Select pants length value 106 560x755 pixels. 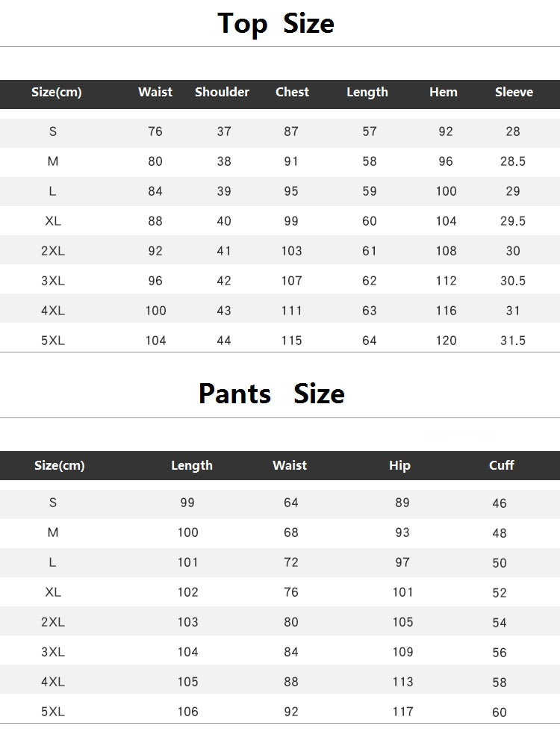188,712
